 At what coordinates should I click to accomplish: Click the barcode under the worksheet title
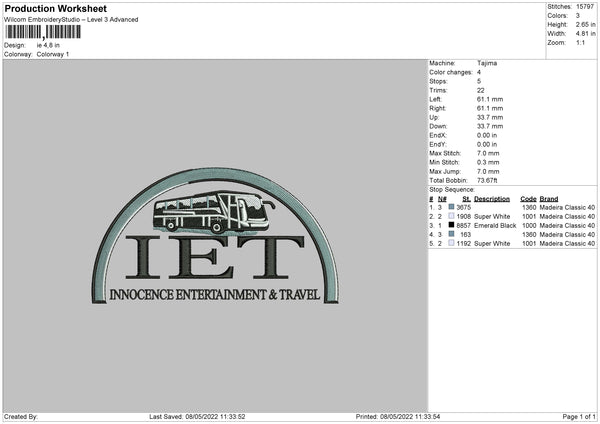tap(43, 32)
